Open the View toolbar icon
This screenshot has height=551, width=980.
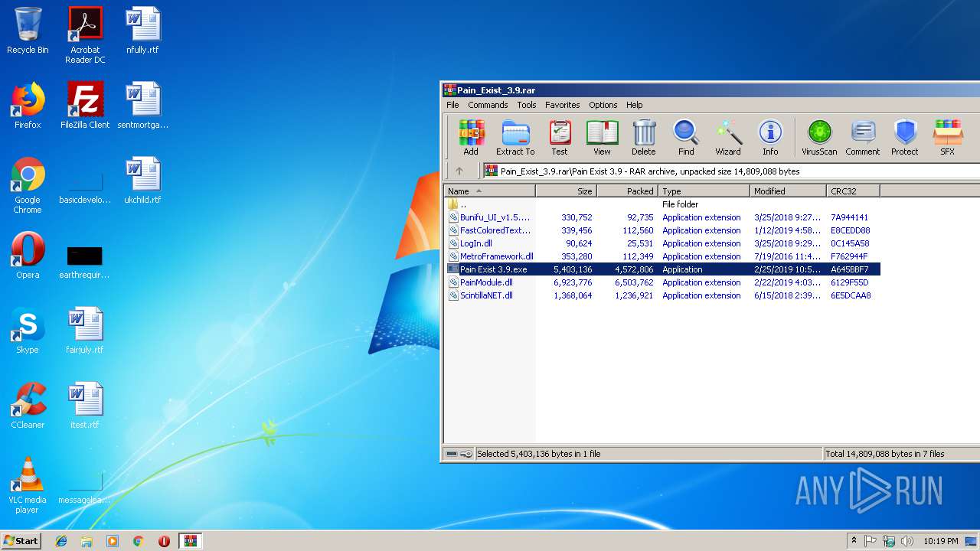pyautogui.click(x=603, y=138)
